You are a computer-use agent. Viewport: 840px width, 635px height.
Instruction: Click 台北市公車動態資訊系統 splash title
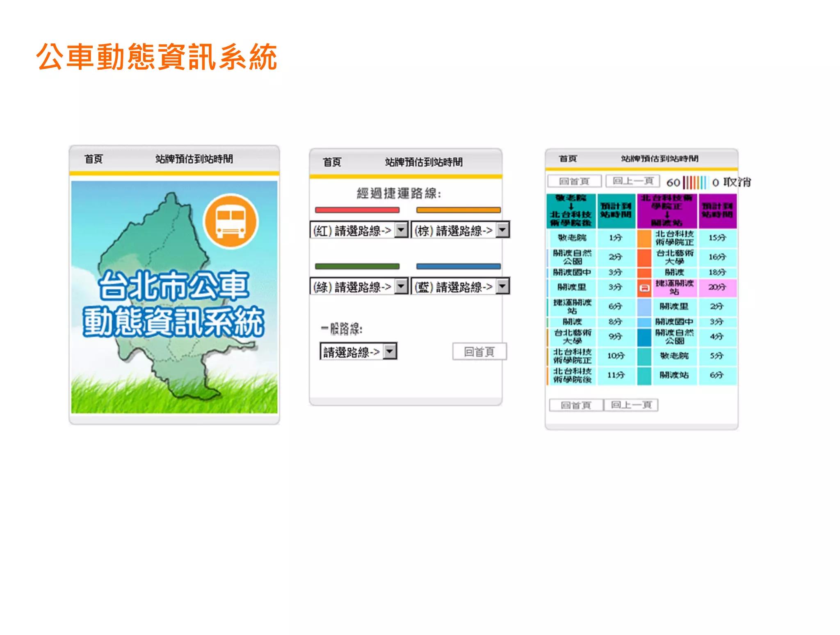(173, 304)
